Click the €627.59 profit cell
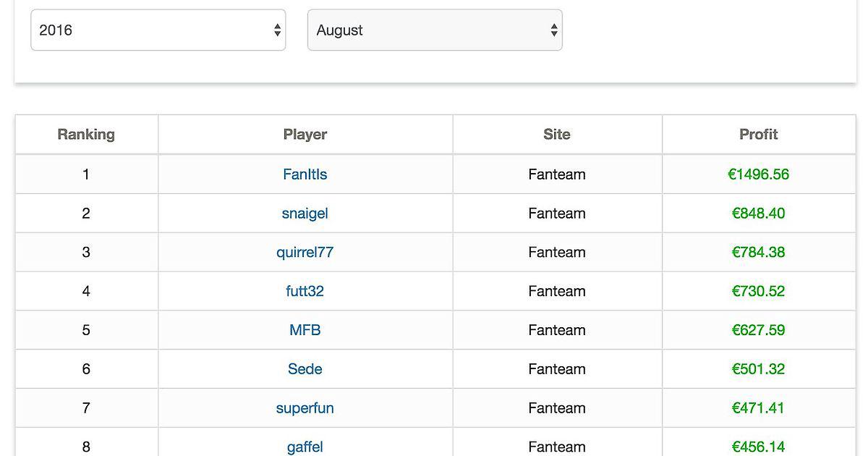868x456 pixels. [758, 331]
